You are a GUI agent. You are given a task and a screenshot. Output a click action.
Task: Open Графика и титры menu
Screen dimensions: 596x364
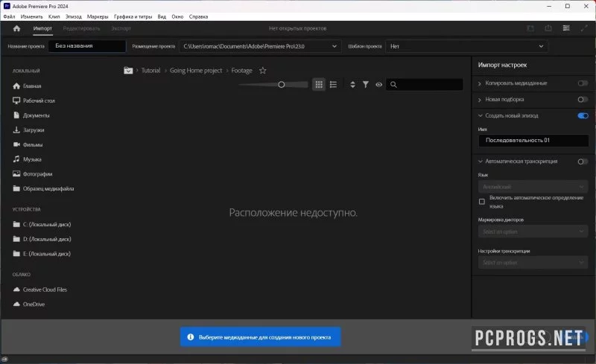pos(133,16)
